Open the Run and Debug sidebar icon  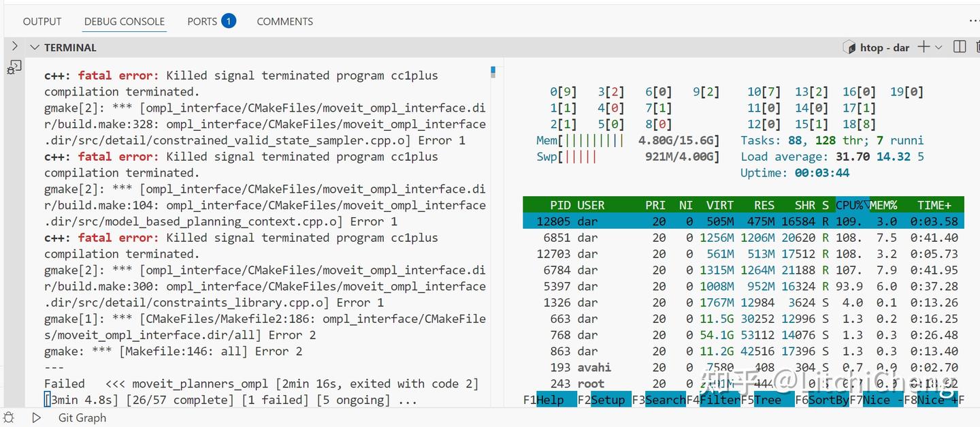[14, 68]
